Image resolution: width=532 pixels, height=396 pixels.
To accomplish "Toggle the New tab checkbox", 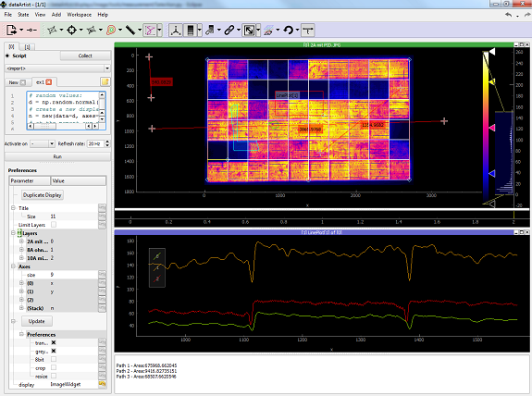I will tap(23, 82).
